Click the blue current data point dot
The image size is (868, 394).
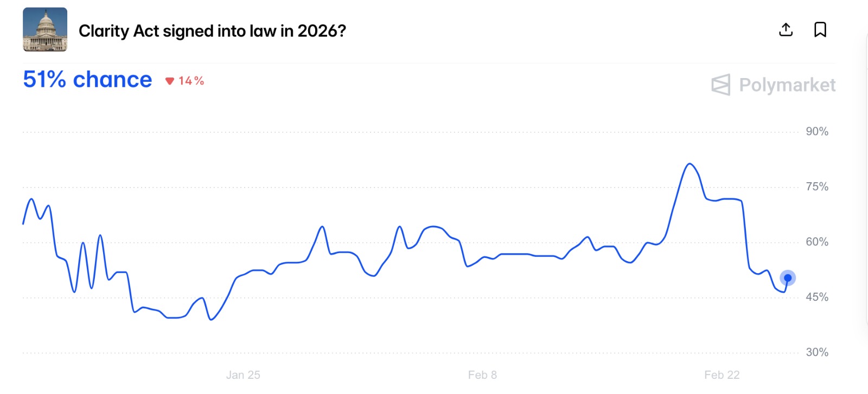click(788, 278)
